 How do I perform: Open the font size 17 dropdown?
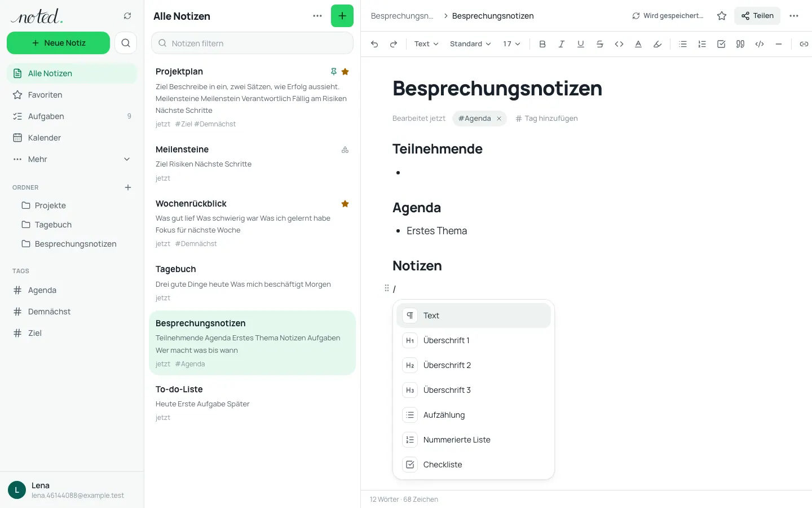click(511, 44)
